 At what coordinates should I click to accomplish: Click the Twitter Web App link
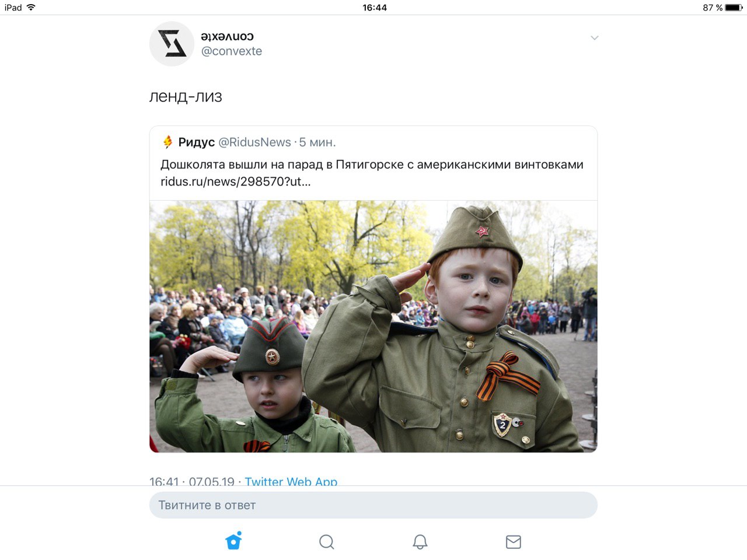click(x=291, y=482)
